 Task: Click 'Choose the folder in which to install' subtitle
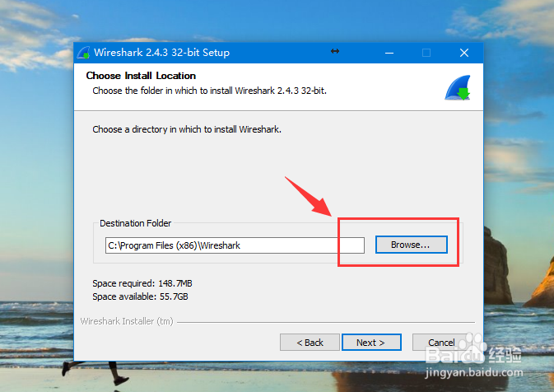tap(210, 91)
